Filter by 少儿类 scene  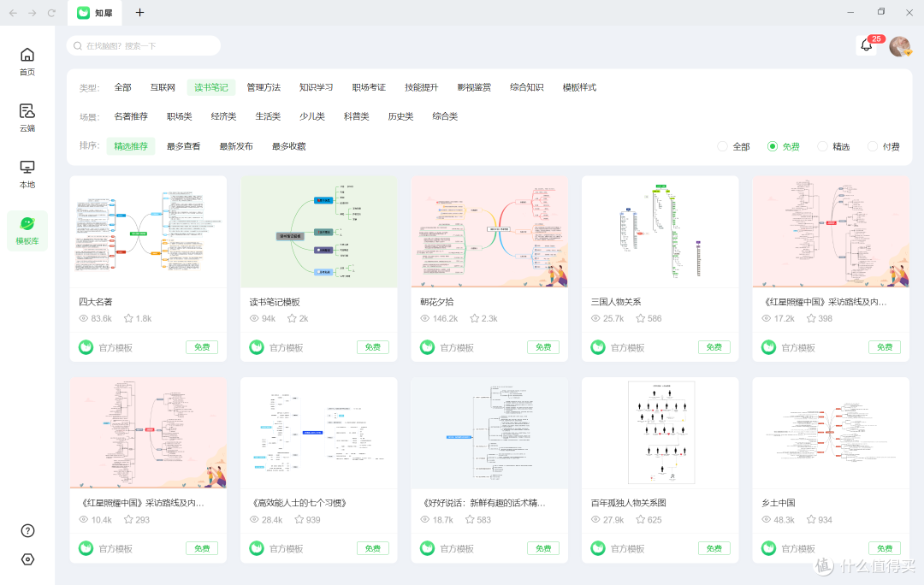pos(312,116)
